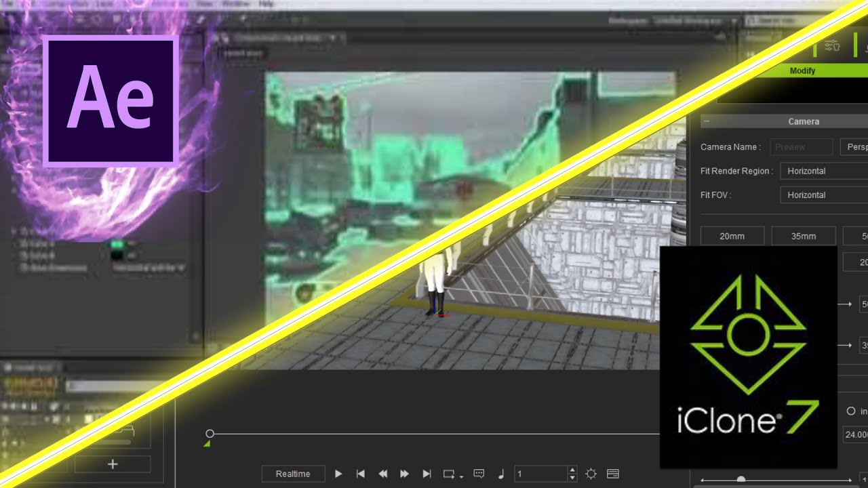Click the 24.00 value field
Screen dimensions: 868x488
point(855,434)
